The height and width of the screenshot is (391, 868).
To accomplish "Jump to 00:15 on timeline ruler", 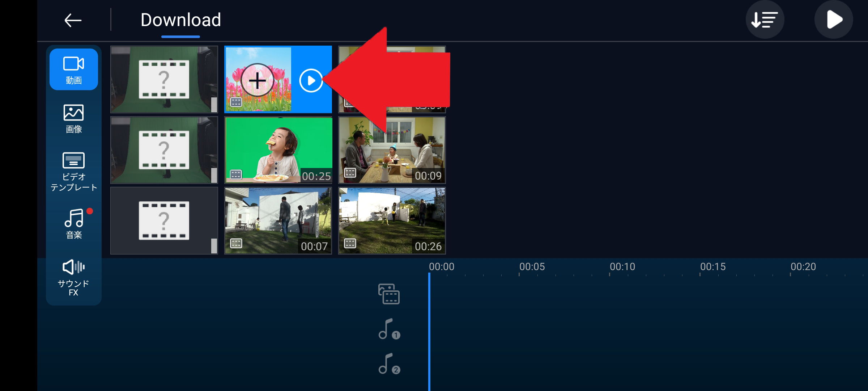I will pyautogui.click(x=712, y=267).
